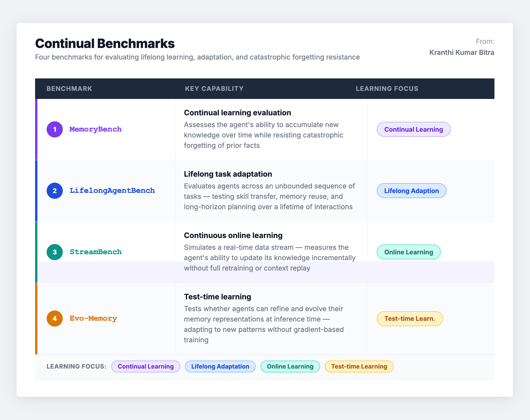Viewport: 530px width, 420px height.
Task: Click the orange number 4 circle
Action: pos(54,319)
